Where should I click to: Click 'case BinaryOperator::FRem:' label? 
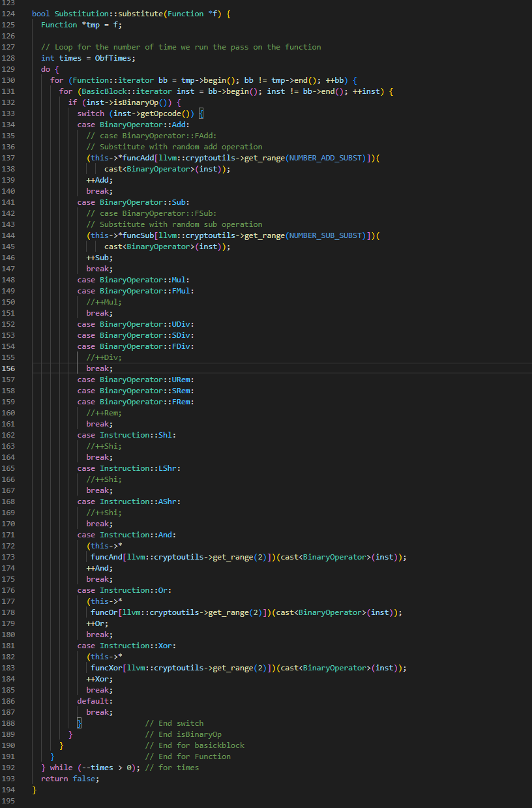(x=136, y=402)
